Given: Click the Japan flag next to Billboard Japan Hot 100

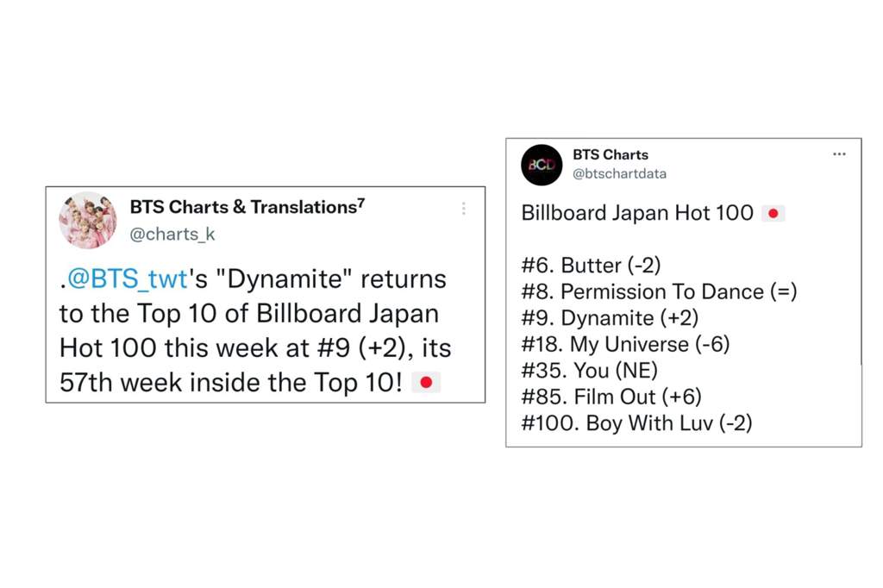Looking at the screenshot, I should pos(773,214).
